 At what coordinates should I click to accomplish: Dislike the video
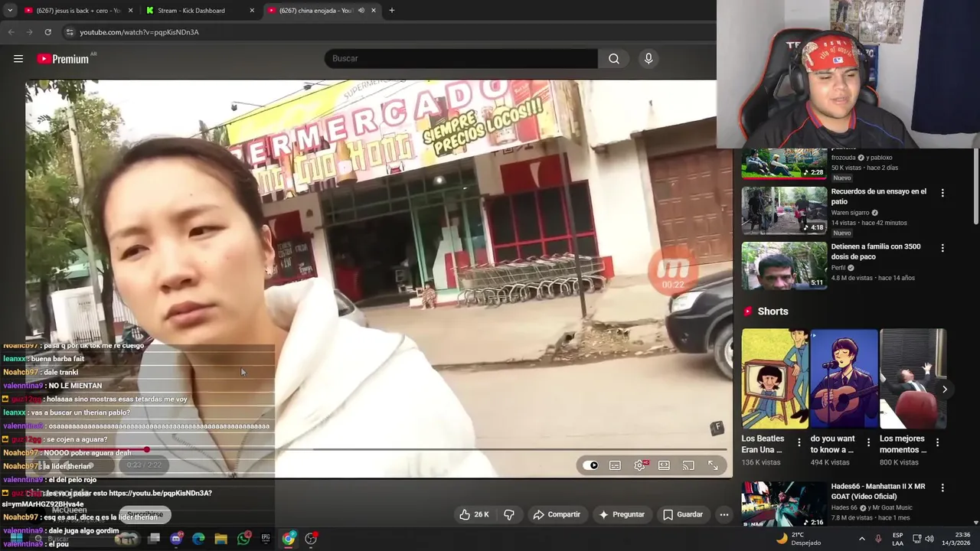[x=509, y=514]
